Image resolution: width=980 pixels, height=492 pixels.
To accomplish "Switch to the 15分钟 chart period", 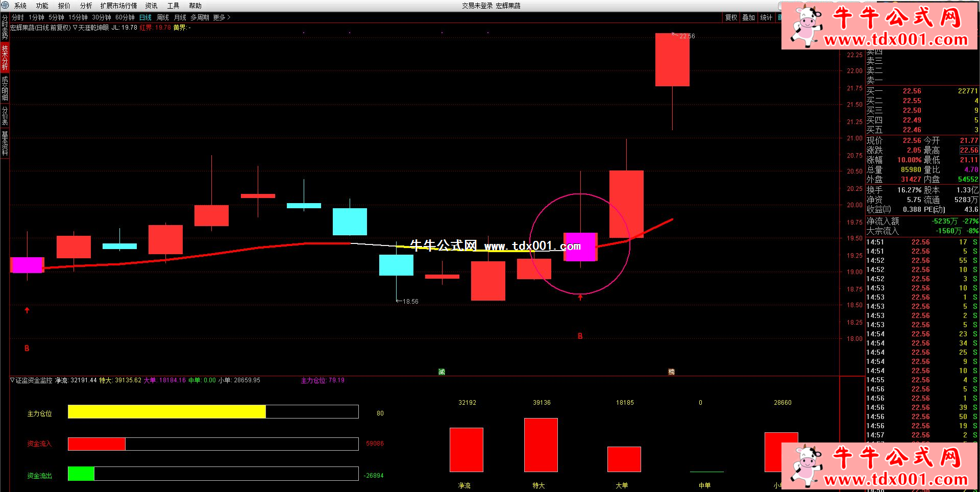I will (x=78, y=17).
